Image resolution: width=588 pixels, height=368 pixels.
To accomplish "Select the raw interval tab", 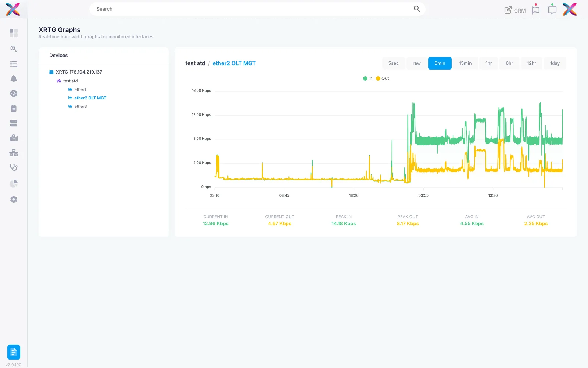I will point(416,63).
